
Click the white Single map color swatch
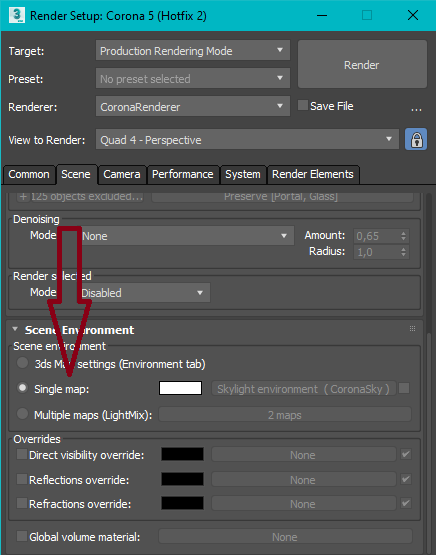point(180,388)
